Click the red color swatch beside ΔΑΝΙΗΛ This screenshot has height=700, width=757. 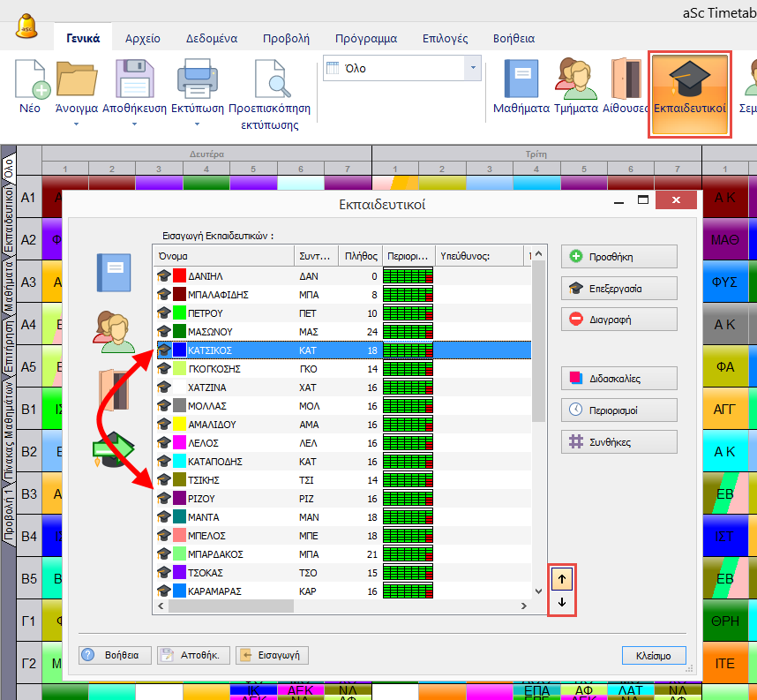(x=180, y=276)
